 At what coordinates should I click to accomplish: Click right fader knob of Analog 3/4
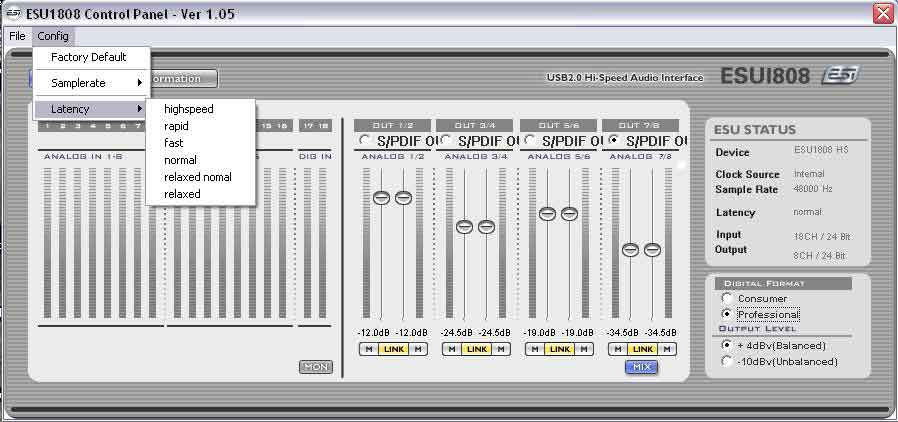(486, 227)
